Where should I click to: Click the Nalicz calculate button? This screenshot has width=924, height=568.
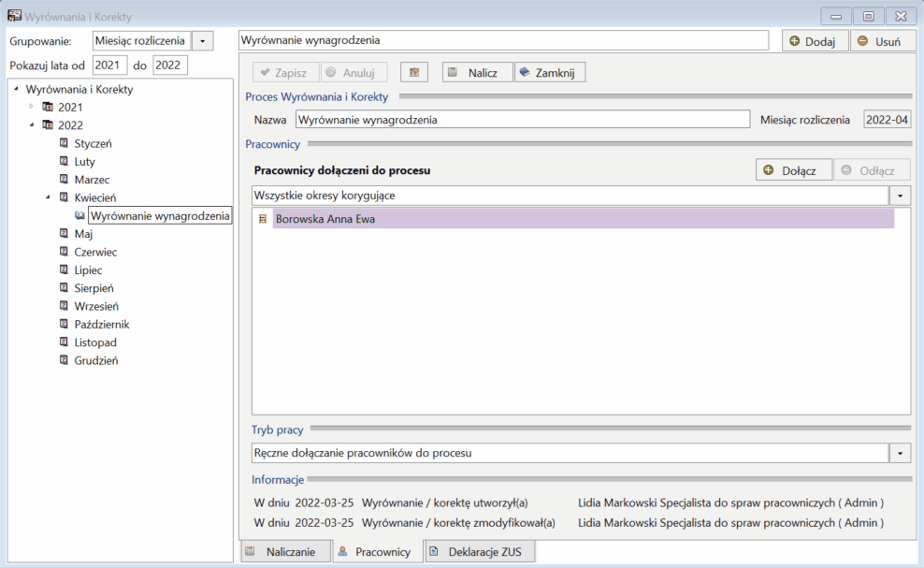[x=477, y=72]
